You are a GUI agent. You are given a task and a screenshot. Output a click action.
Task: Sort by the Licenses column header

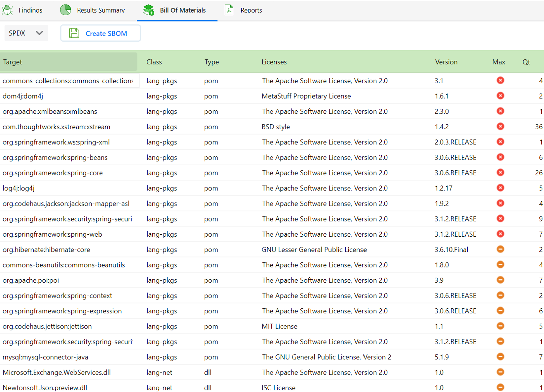point(274,62)
